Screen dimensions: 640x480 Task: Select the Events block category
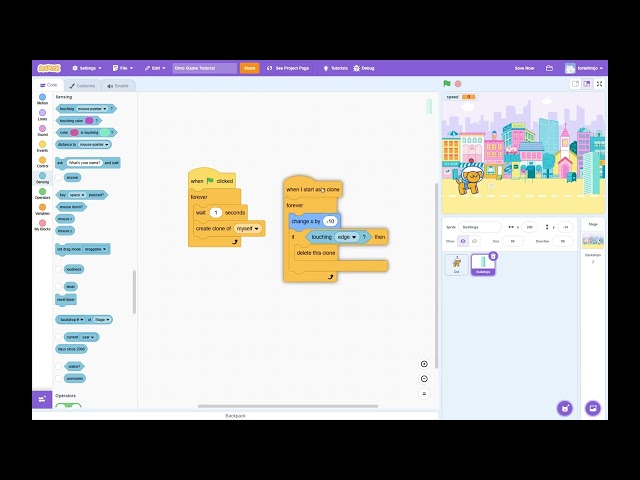tap(42, 147)
